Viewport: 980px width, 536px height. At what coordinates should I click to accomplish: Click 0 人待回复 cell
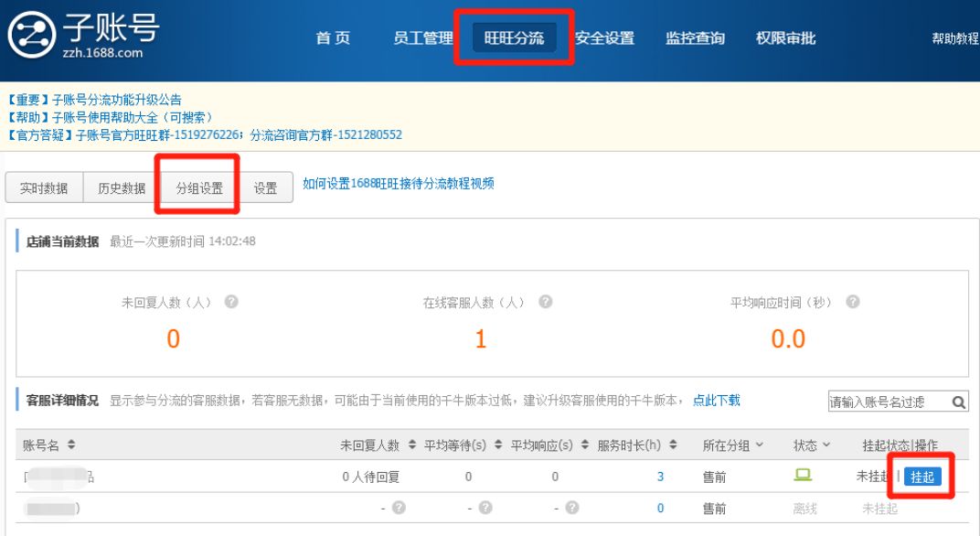[x=370, y=477]
